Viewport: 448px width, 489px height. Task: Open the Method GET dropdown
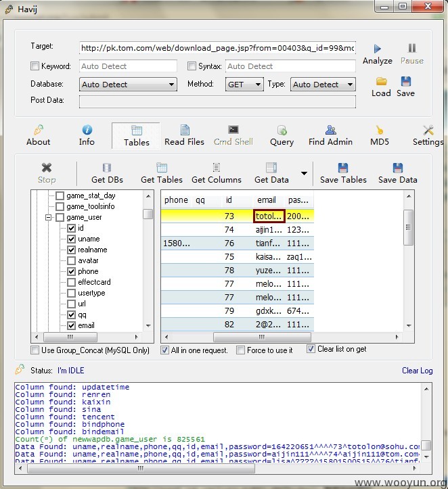point(244,85)
